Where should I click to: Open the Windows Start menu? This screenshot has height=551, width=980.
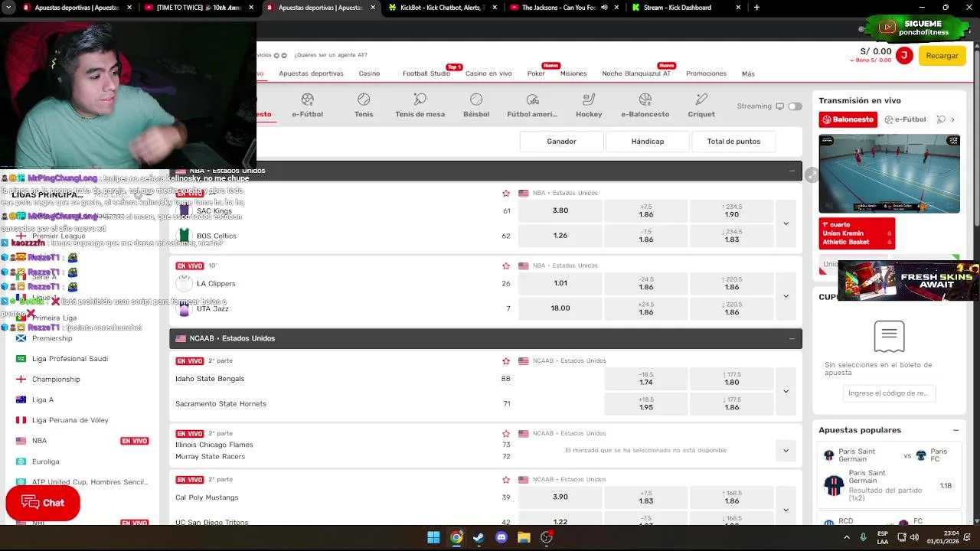pos(433,537)
